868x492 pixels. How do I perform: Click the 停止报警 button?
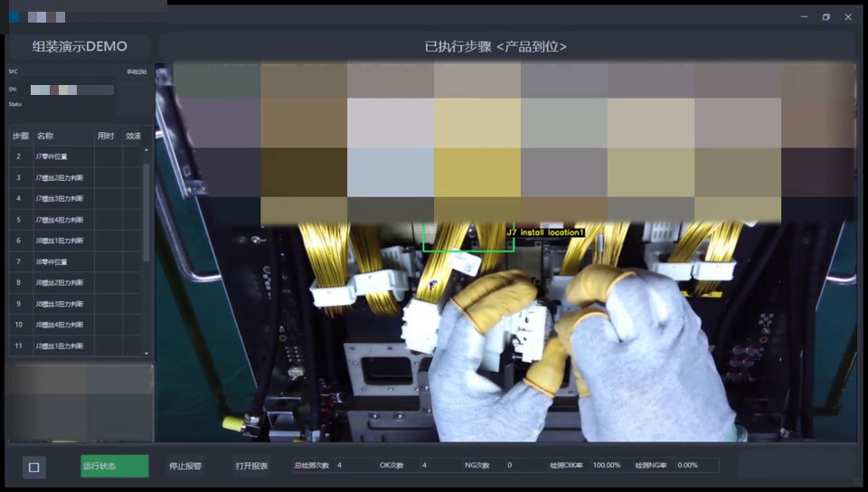pos(185,466)
